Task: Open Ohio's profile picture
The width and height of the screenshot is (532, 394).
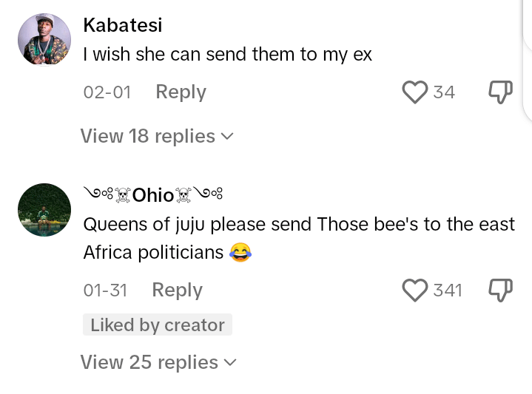Action: coord(44,210)
